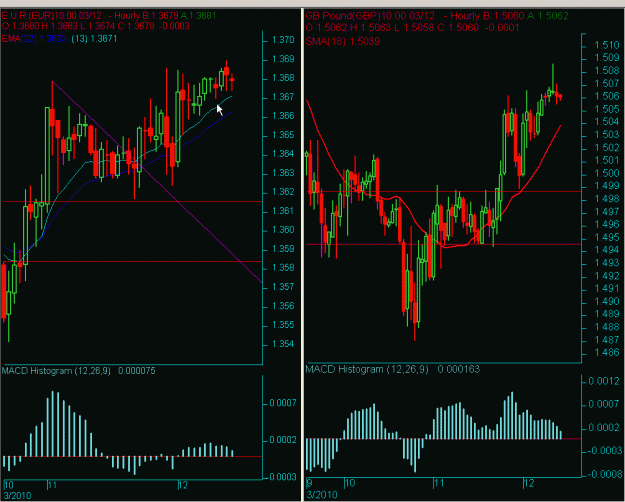
Task: Click date label 9 on GBP chart
Action: point(309,483)
